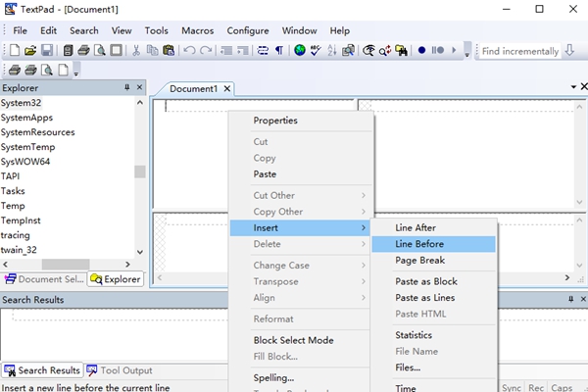Open the Macros menu
Screen dimensions: 588x392
[197, 30]
